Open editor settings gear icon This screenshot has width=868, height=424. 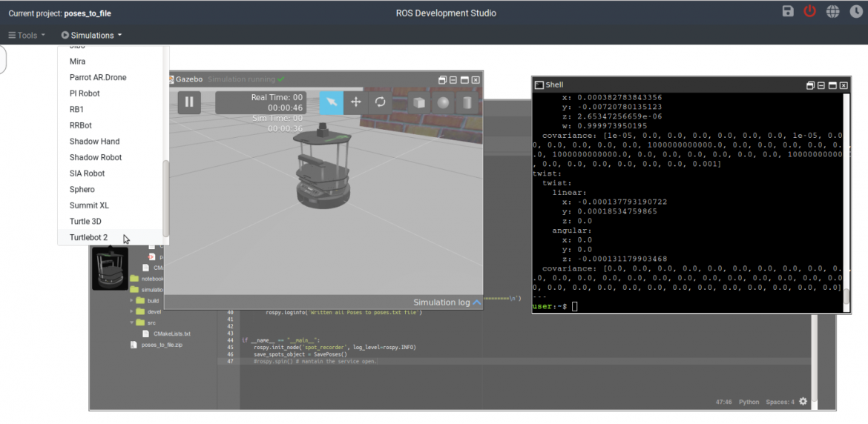803,401
